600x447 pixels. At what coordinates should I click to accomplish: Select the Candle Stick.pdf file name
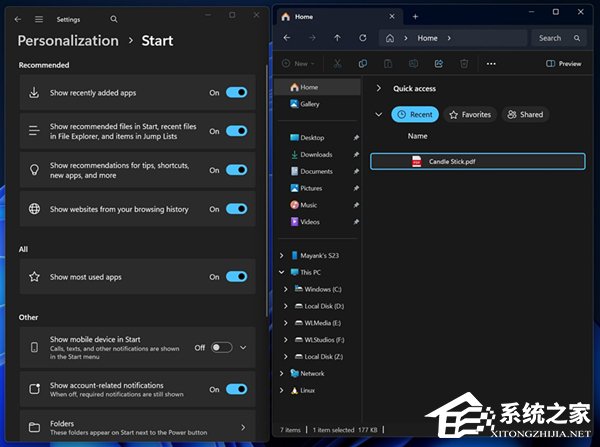(x=452, y=162)
